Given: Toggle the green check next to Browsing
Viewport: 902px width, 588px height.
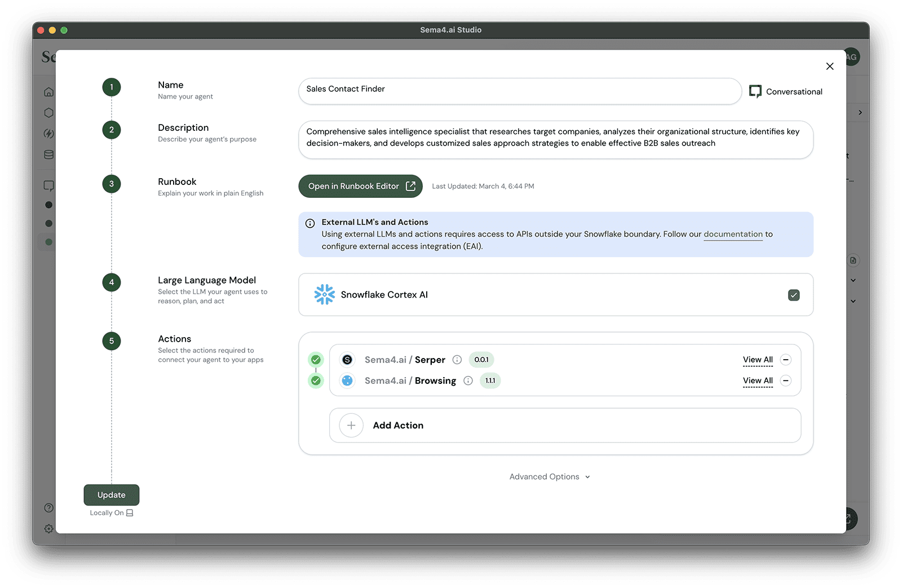Looking at the screenshot, I should click(x=316, y=381).
